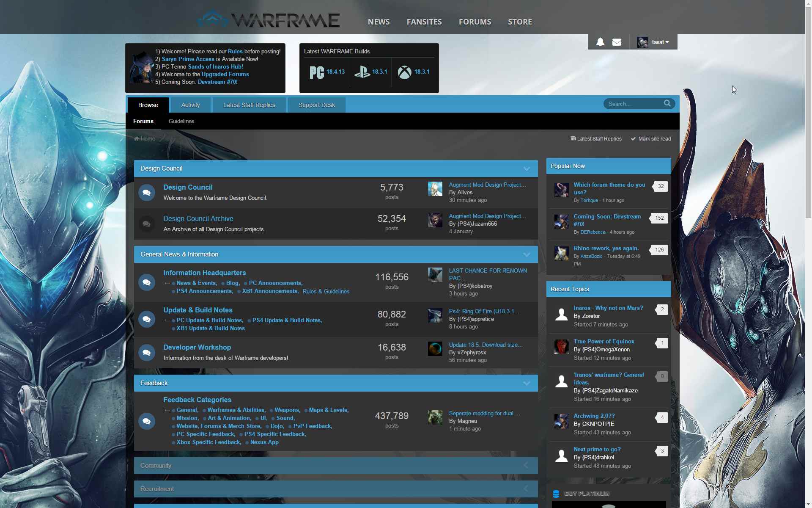Toggle Mark site read
The width and height of the screenshot is (812, 508).
(x=650, y=138)
